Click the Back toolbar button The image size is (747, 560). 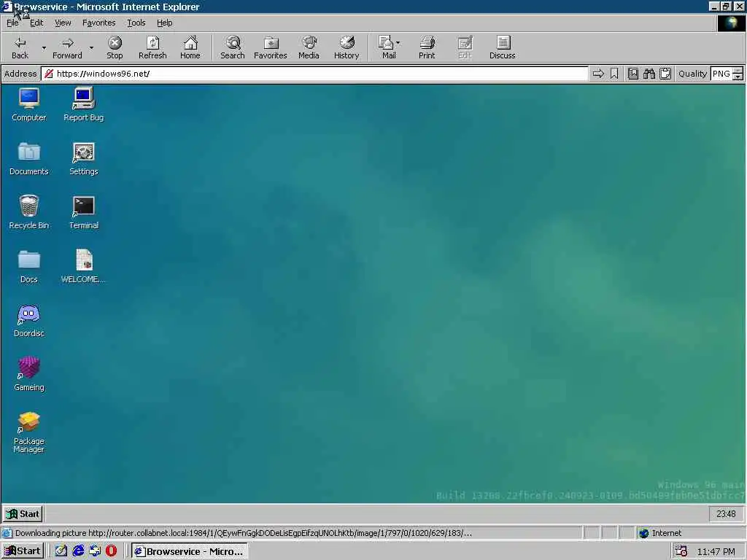[20, 47]
